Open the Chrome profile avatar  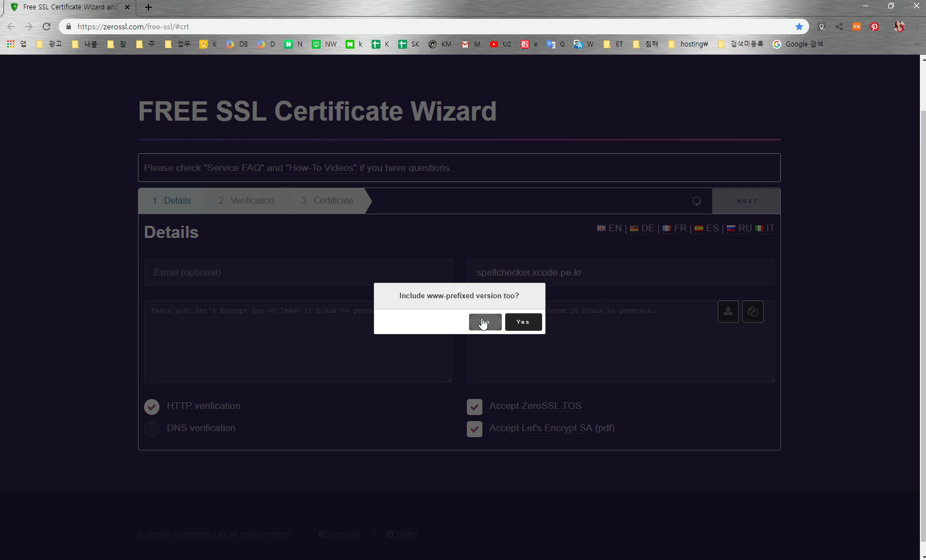point(899,27)
